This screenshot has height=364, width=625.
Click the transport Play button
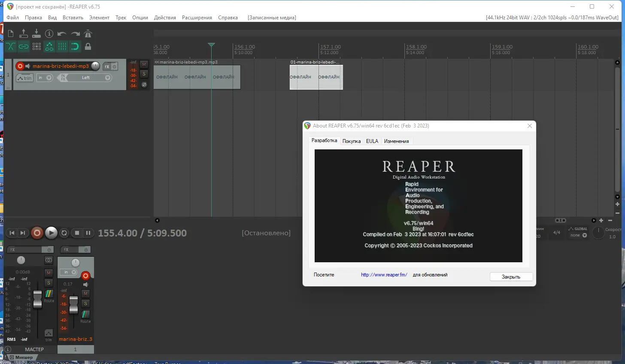[x=51, y=233]
